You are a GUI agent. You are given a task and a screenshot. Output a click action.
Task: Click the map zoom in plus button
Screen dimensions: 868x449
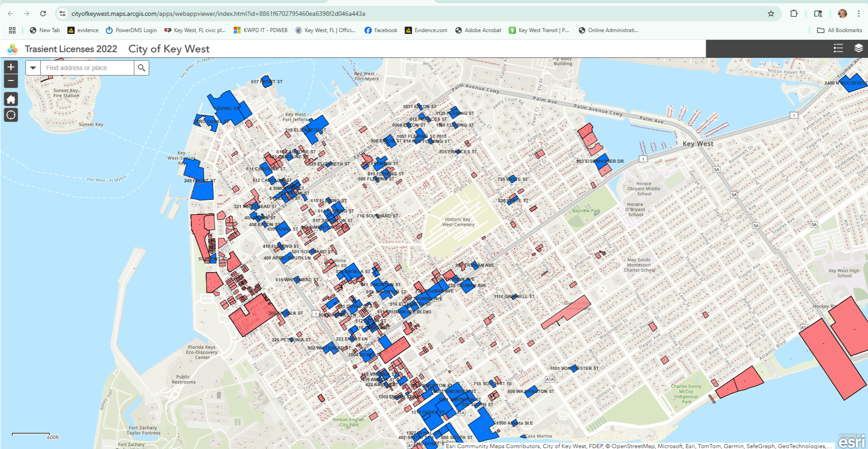point(11,67)
